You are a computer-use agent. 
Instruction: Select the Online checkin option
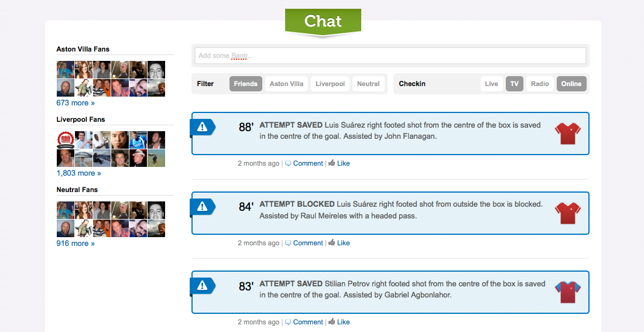(x=571, y=84)
